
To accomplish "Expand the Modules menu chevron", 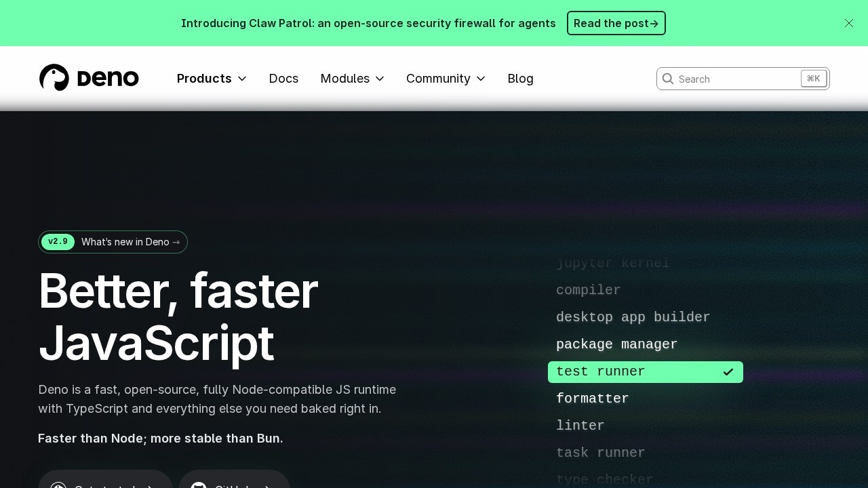I will pyautogui.click(x=380, y=79).
